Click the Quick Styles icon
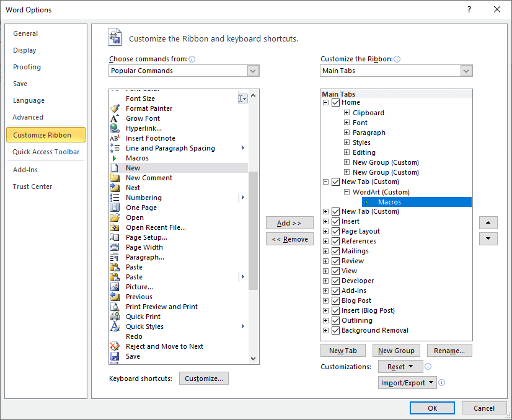Image resolution: width=512 pixels, height=420 pixels. (x=115, y=326)
